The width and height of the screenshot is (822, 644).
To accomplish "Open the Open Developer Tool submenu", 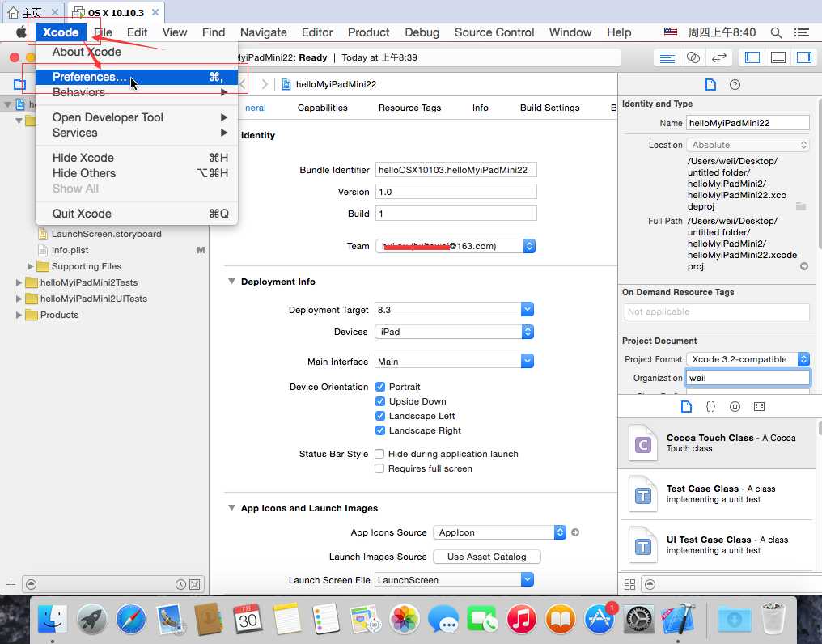I will pos(136,117).
